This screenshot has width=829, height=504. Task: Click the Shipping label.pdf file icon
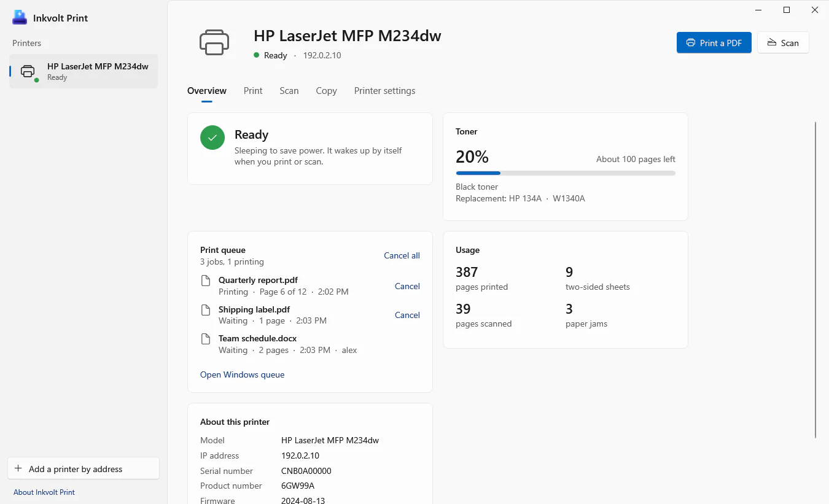coord(206,310)
